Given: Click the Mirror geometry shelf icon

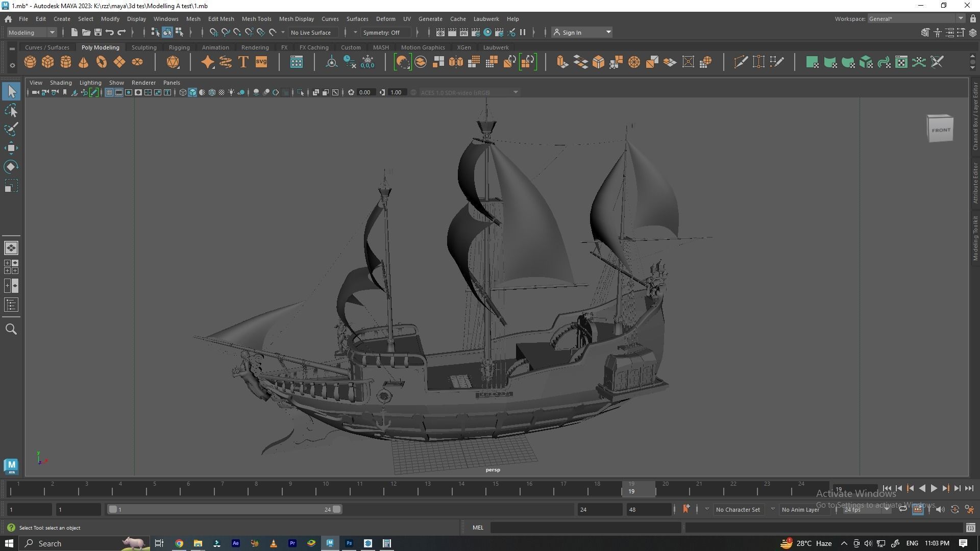Looking at the screenshot, I should point(456,62).
